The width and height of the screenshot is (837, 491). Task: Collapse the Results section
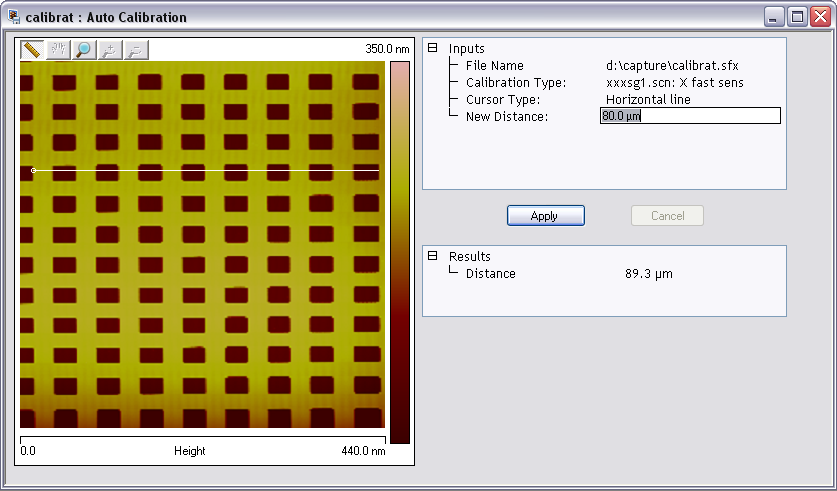(x=433, y=256)
